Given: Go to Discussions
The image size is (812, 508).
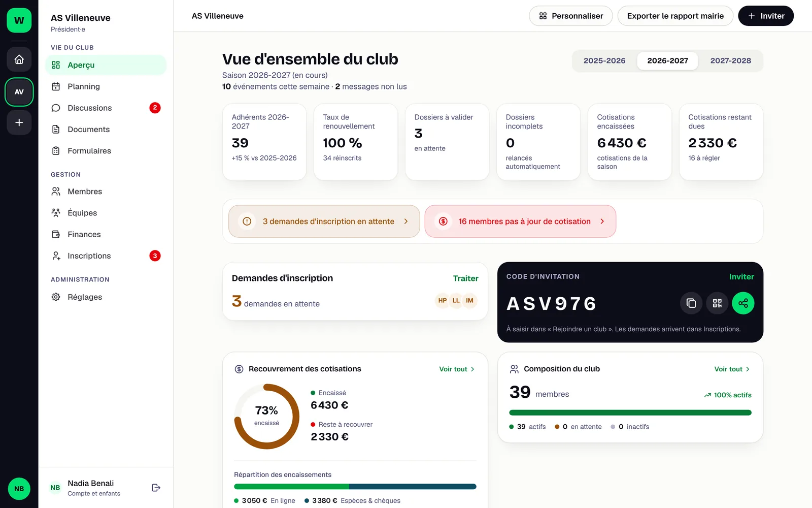Looking at the screenshot, I should click(x=106, y=108).
